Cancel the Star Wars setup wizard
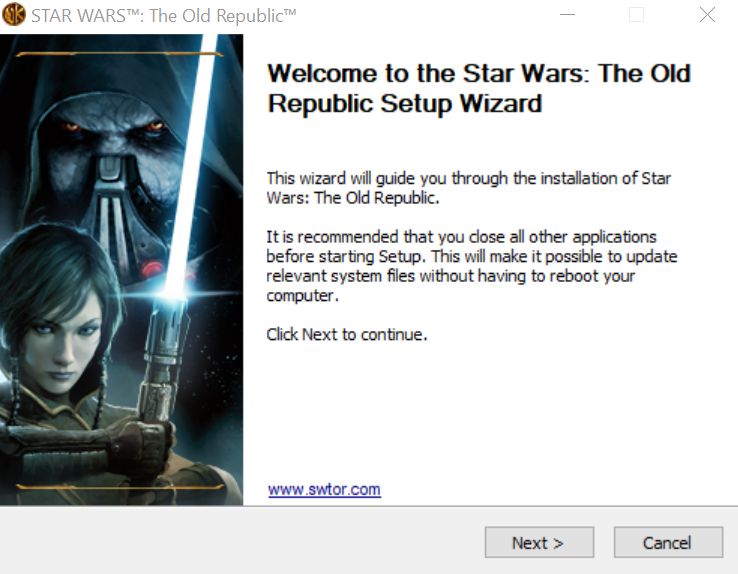This screenshot has height=574, width=738. (x=668, y=542)
